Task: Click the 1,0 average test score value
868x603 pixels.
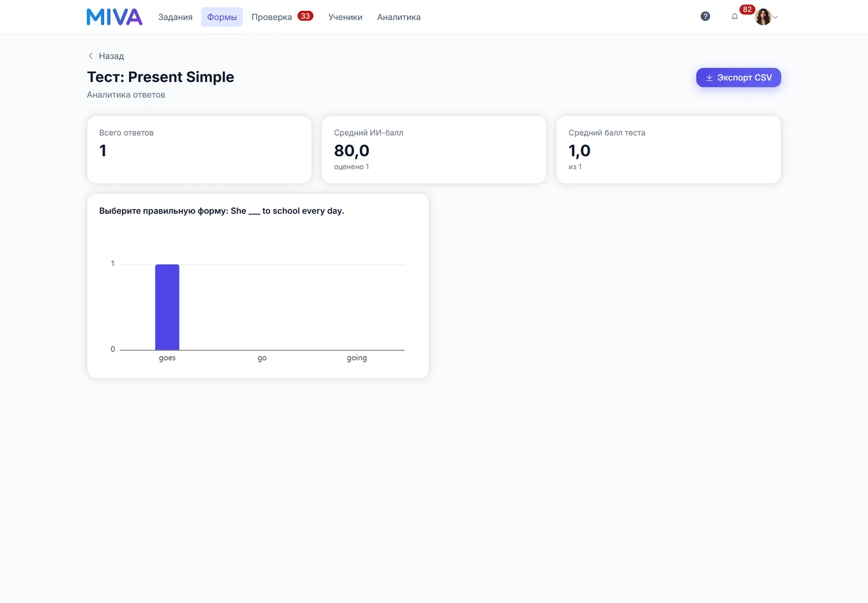Action: tap(579, 150)
